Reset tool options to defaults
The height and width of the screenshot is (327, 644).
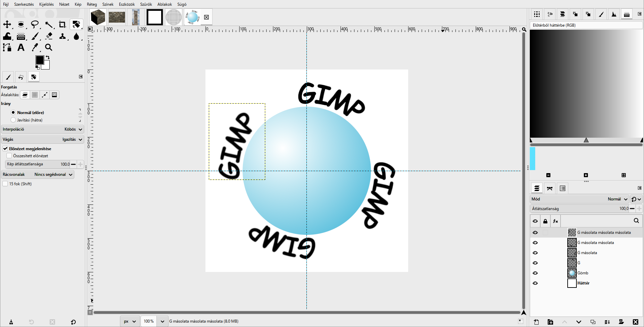tap(73, 322)
